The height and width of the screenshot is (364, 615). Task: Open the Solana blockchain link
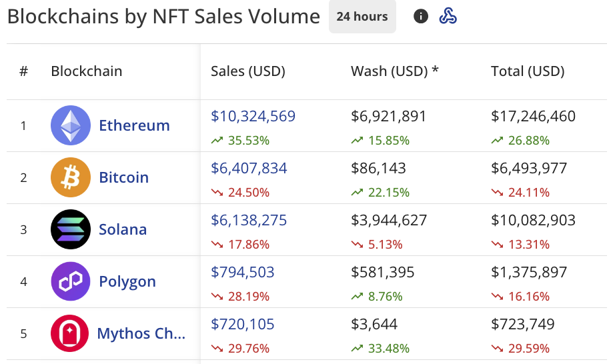[x=123, y=229]
